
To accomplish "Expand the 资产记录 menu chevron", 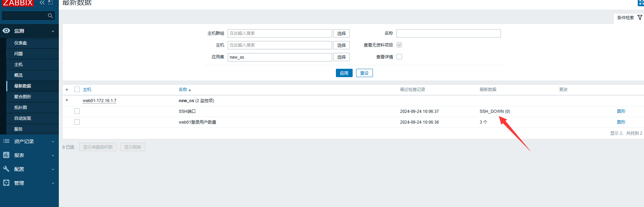I will click(x=53, y=142).
